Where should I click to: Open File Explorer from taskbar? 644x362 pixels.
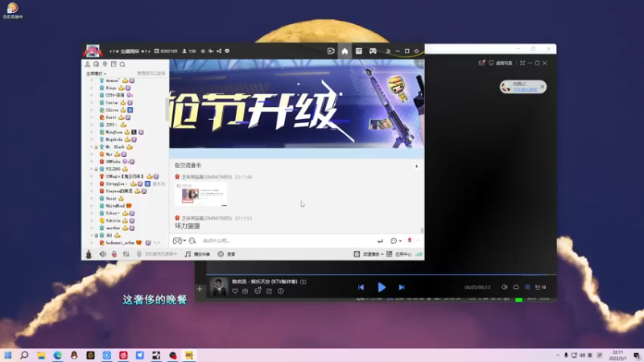(41, 355)
